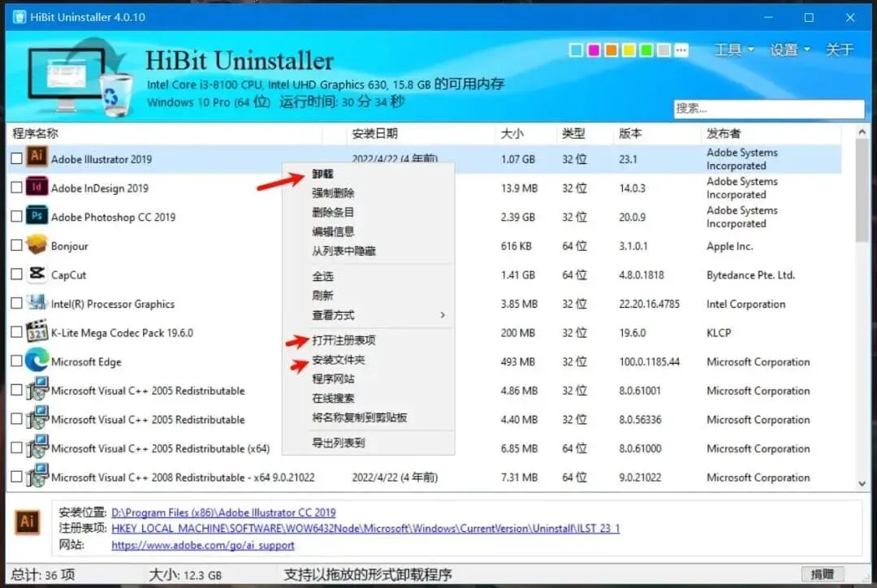Screen dimensions: 877x588
Task: Pick the yellow theme color swatch
Action: pos(628,50)
